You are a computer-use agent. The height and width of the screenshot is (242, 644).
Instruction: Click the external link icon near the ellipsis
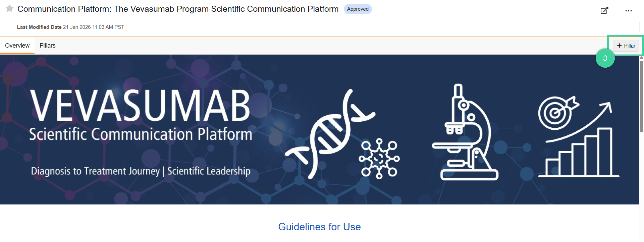604,10
